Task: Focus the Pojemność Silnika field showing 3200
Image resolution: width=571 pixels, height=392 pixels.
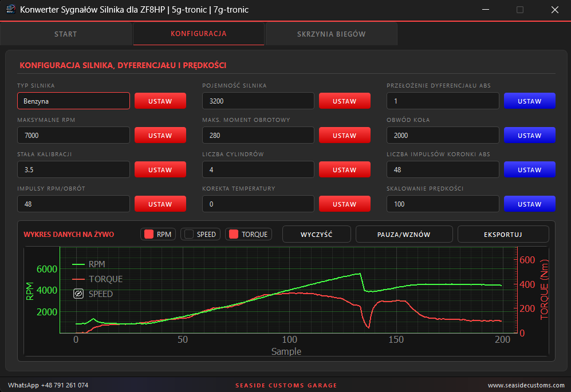Action: (258, 101)
